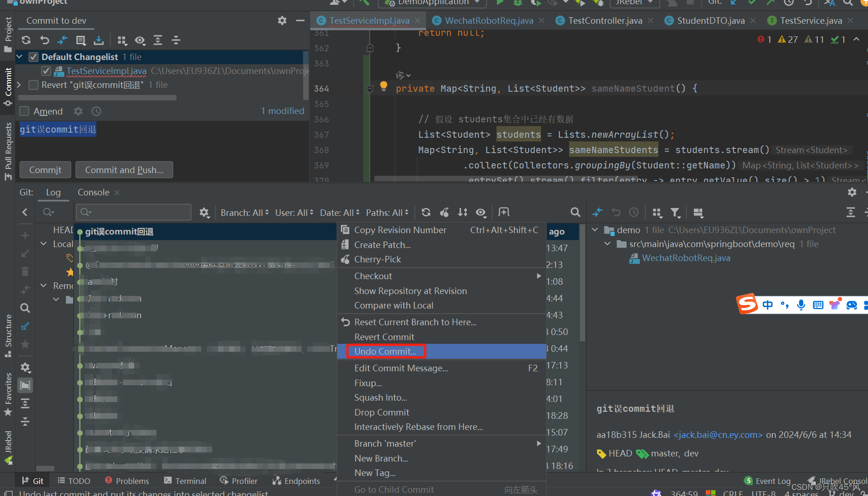Collapse all changelists in Commit panel
Viewport: 868px width, 496px height.
click(176, 40)
